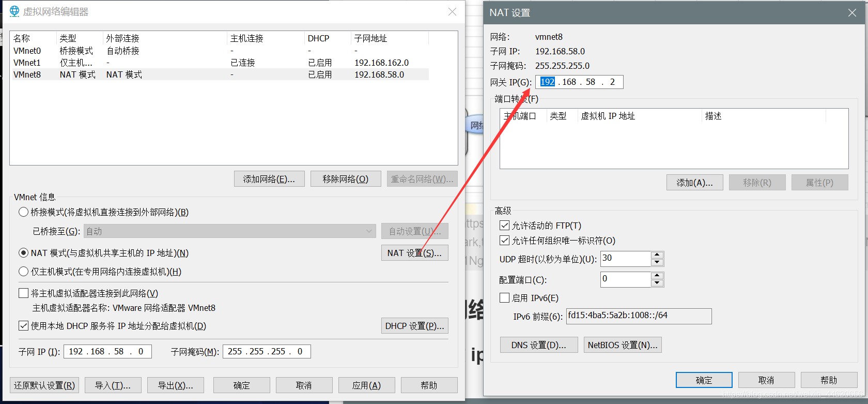Viewport: 868px width, 404px height.
Task: Click the DHCP column header
Action: coord(328,38)
